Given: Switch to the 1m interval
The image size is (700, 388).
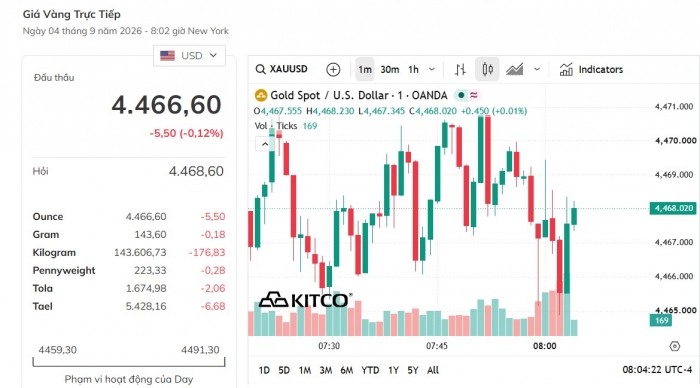Looking at the screenshot, I should coord(365,70).
